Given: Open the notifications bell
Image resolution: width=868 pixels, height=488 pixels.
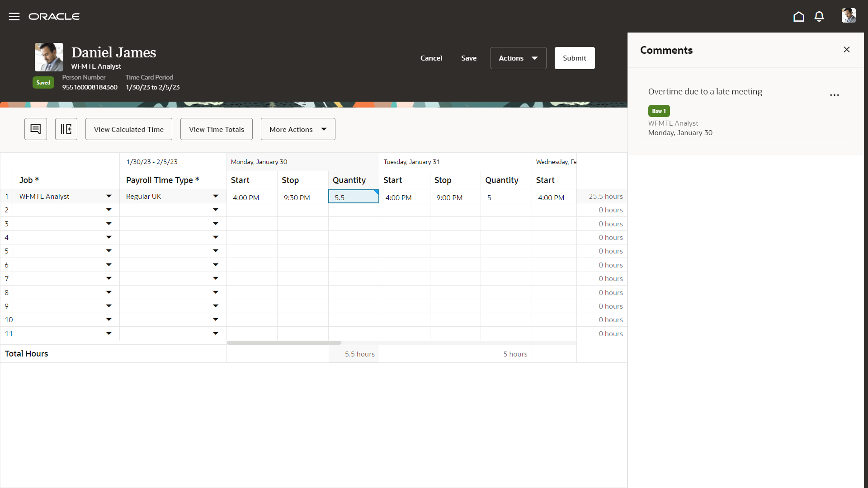Looking at the screenshot, I should pyautogui.click(x=819, y=17).
